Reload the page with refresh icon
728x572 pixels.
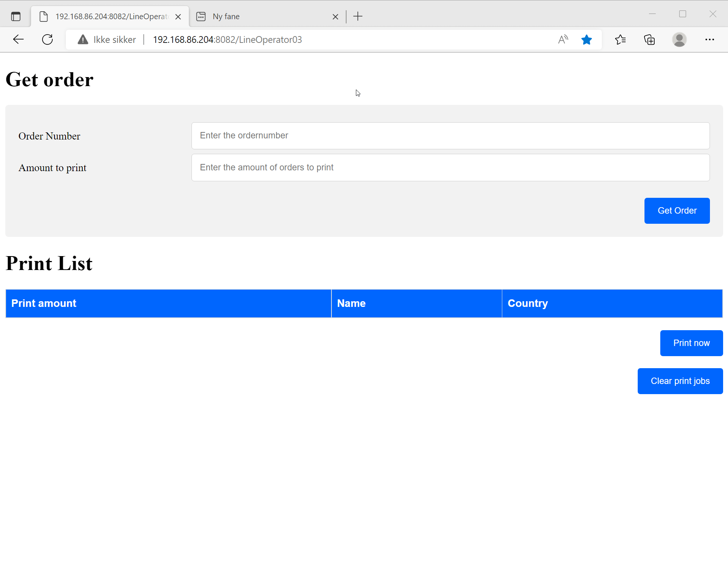point(47,39)
